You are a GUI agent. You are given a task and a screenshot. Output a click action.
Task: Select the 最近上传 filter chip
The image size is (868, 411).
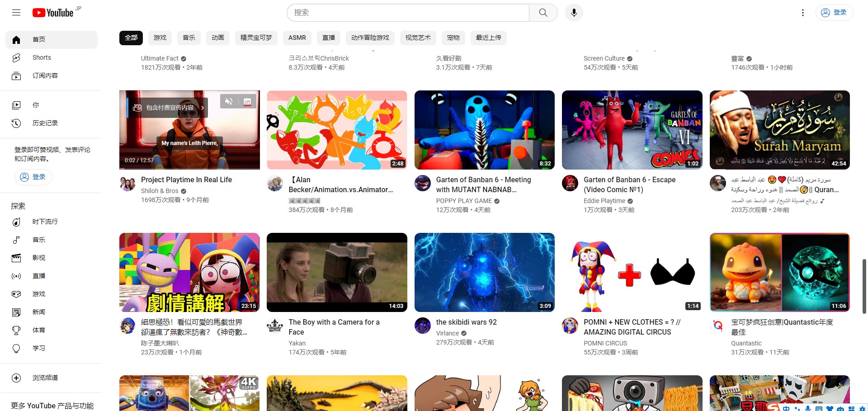coord(489,38)
